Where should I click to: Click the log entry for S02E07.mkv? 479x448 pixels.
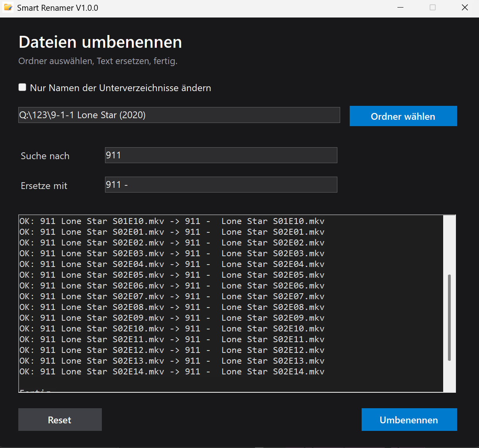[172, 296]
